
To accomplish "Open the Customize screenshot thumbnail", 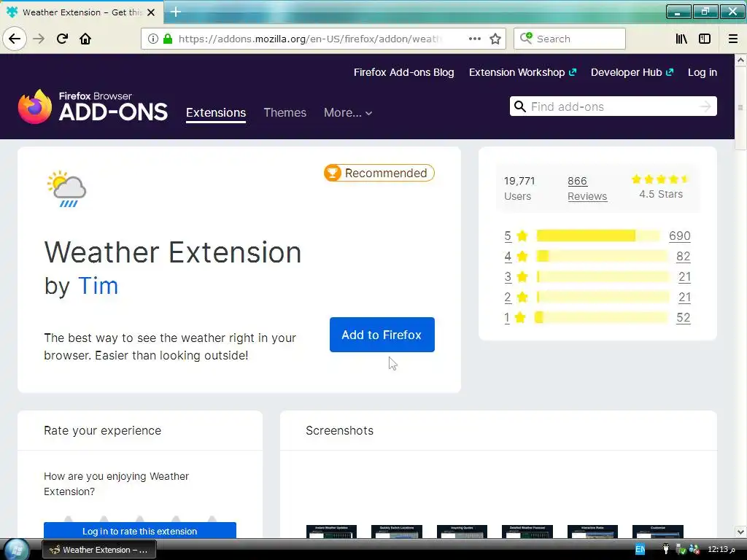I will click(658, 532).
